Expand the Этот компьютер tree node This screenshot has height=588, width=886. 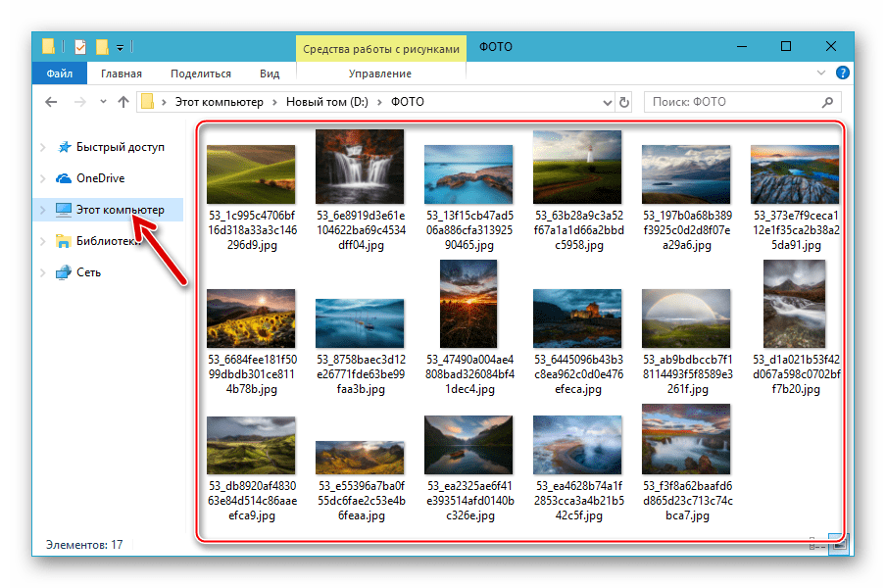[x=43, y=210]
